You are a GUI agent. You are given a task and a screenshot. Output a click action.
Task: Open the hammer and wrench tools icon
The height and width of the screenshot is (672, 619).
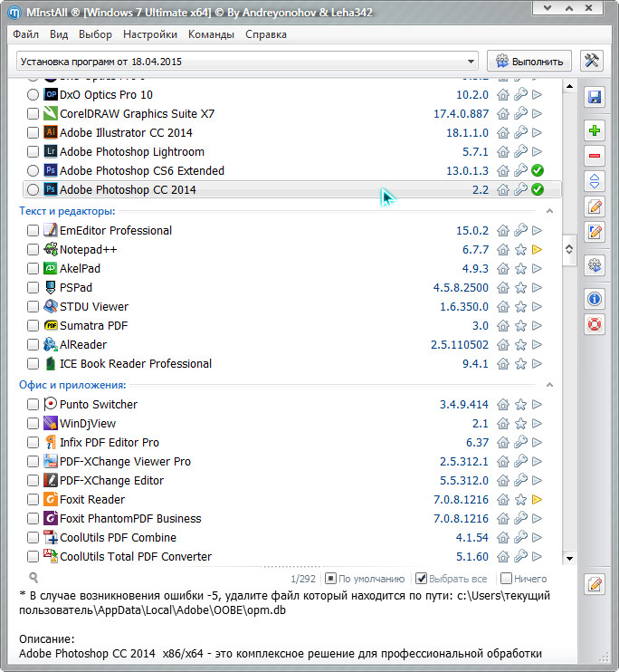pyautogui.click(x=592, y=61)
